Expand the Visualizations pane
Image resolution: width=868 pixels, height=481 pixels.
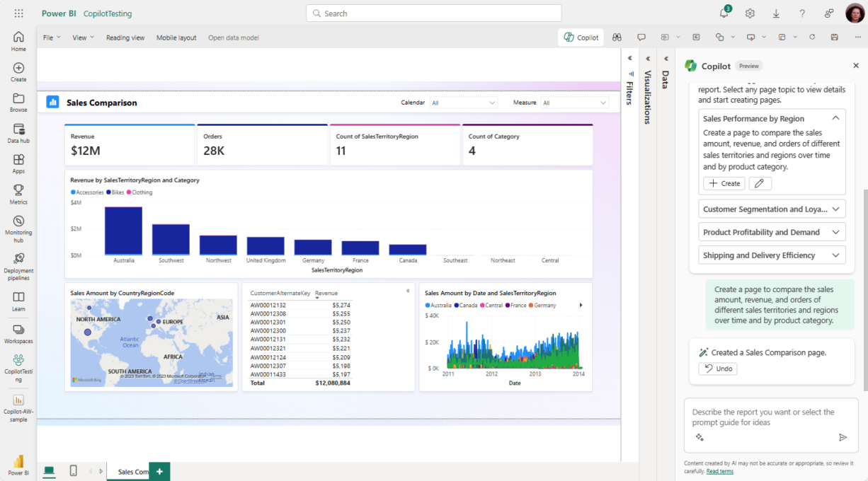pyautogui.click(x=648, y=59)
